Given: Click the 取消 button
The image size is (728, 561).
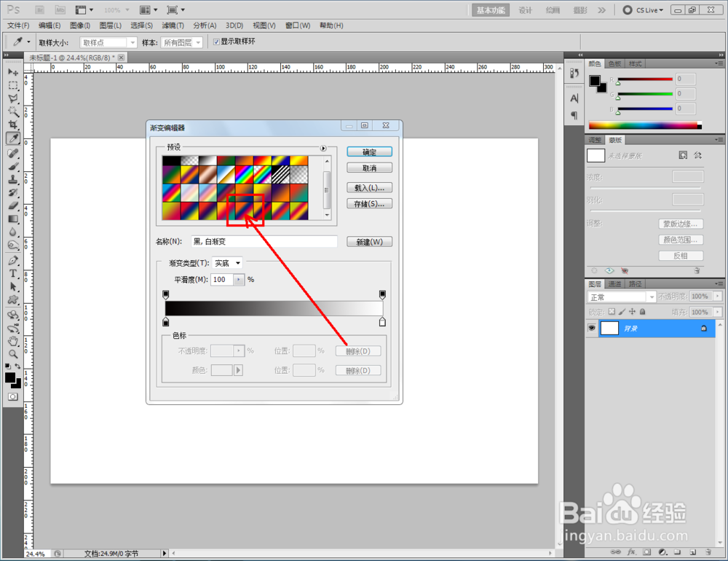Looking at the screenshot, I should tap(370, 168).
